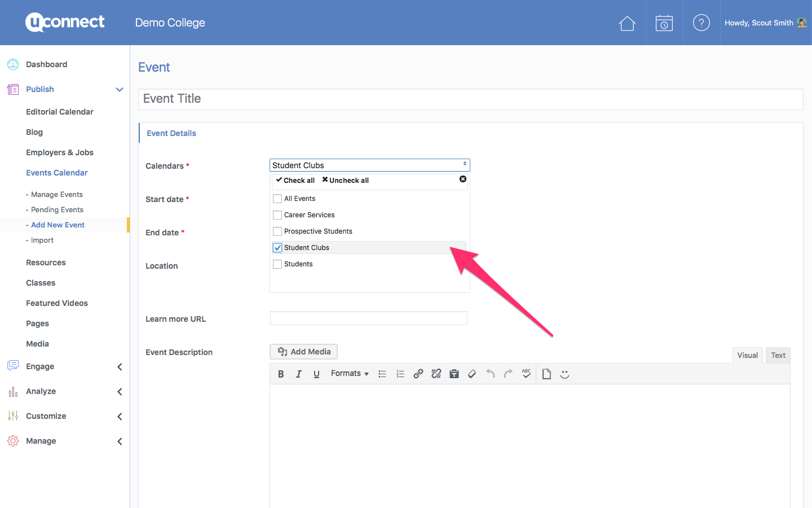Switch to the Text editor tab
Image resolution: width=812 pixels, height=508 pixels.
(778, 356)
